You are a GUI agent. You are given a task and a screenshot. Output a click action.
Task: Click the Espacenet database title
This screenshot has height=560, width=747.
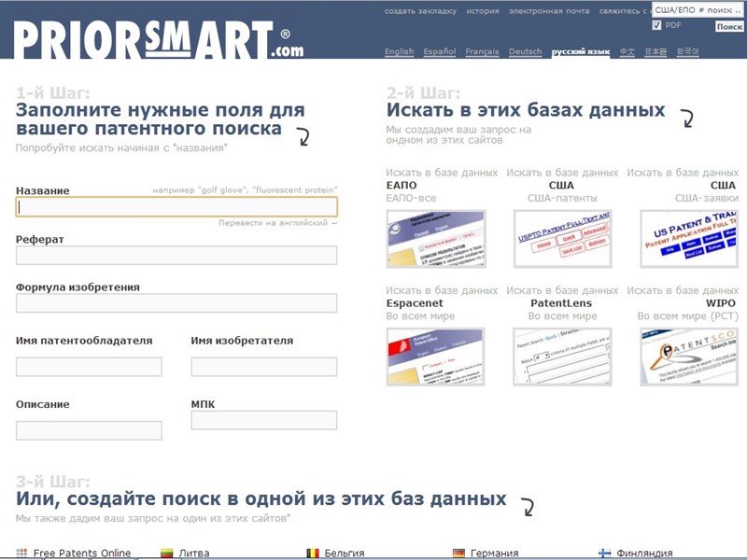[415, 303]
